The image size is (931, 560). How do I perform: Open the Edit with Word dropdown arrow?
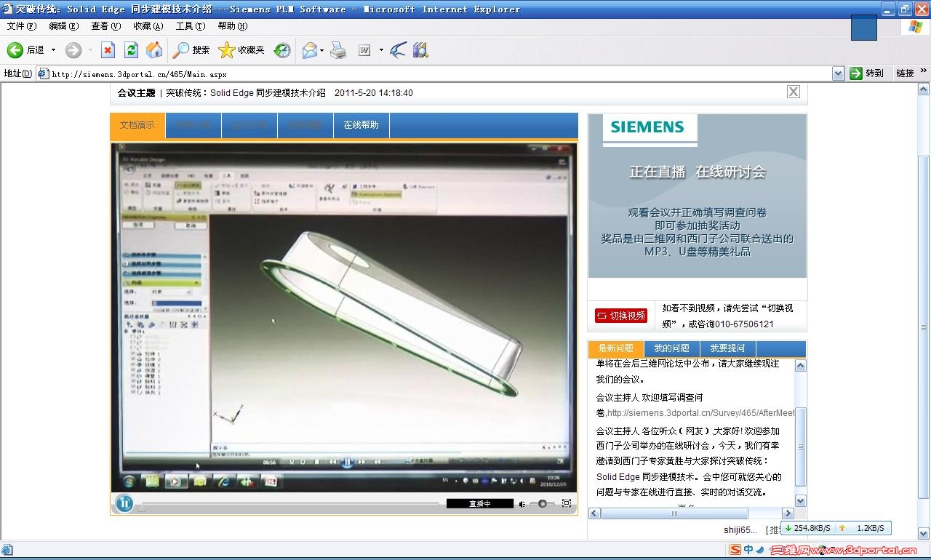click(381, 50)
